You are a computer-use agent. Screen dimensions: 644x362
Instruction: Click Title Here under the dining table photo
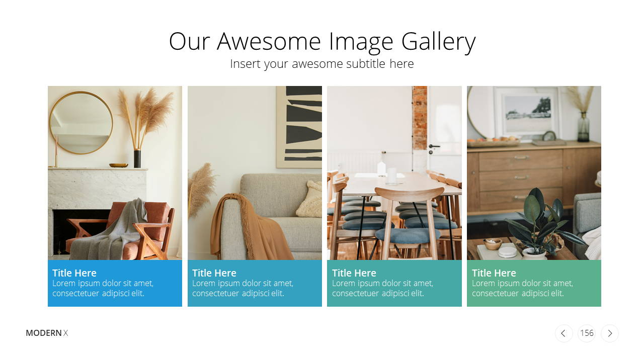pos(354,273)
